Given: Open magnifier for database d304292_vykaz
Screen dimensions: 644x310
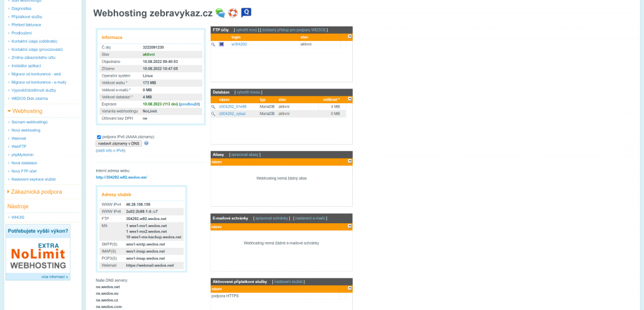Looking at the screenshot, I should 213,114.
